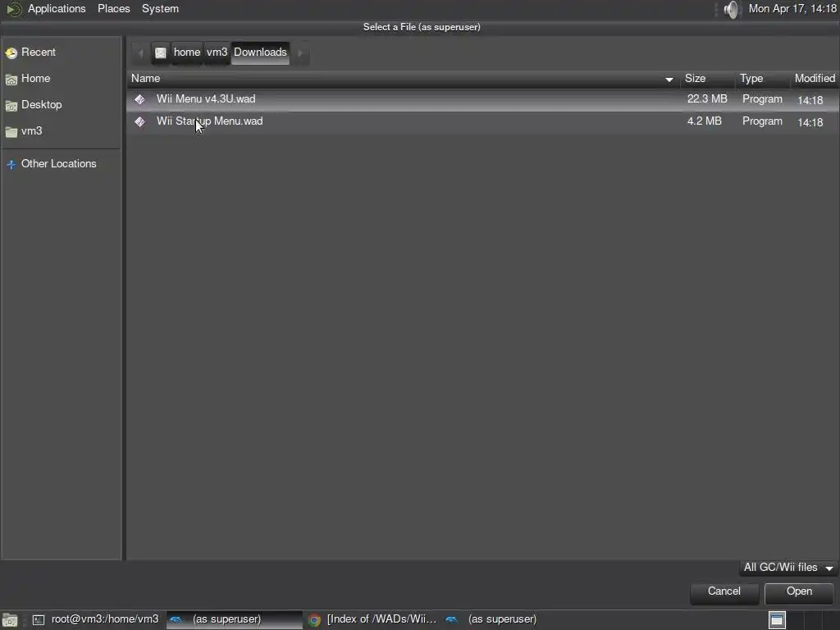Switch to the root@vm3 terminal taskbar item
This screenshot has height=630, width=840.
[97, 620]
